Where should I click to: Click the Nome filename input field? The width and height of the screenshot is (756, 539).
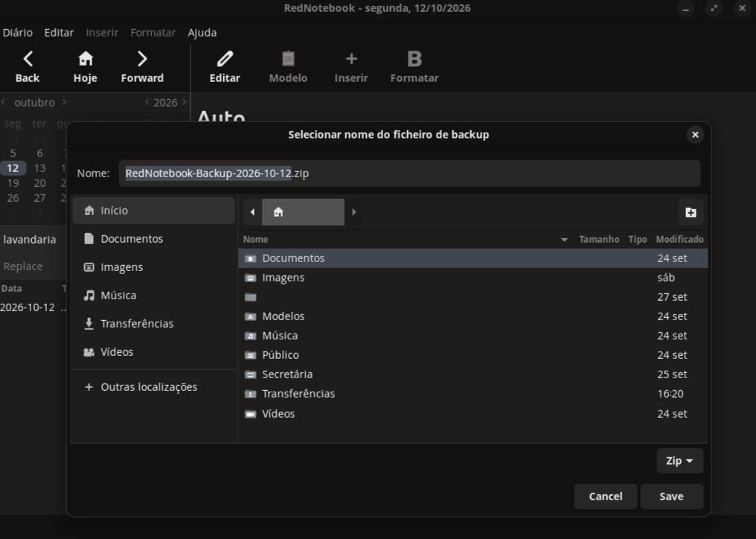coord(409,173)
